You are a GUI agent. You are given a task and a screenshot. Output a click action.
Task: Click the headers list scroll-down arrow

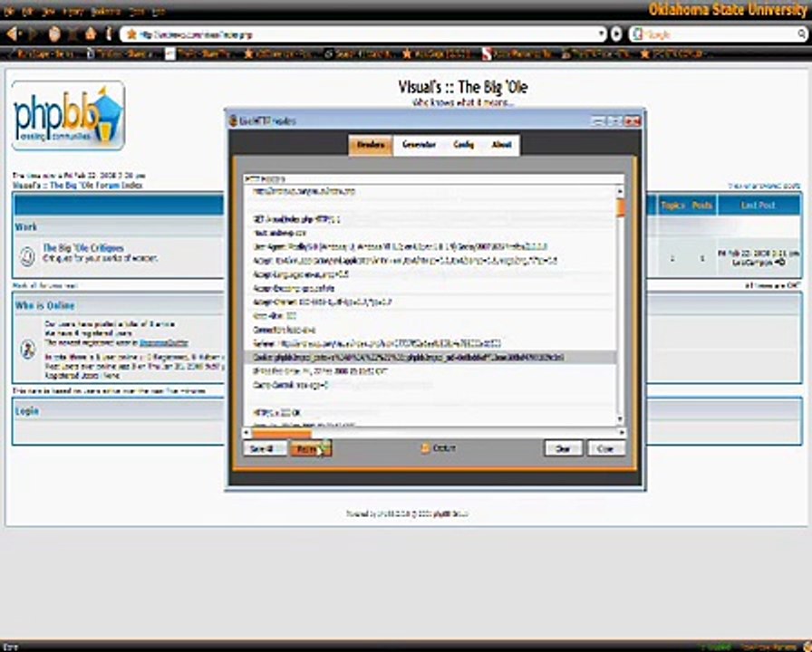[x=620, y=419]
